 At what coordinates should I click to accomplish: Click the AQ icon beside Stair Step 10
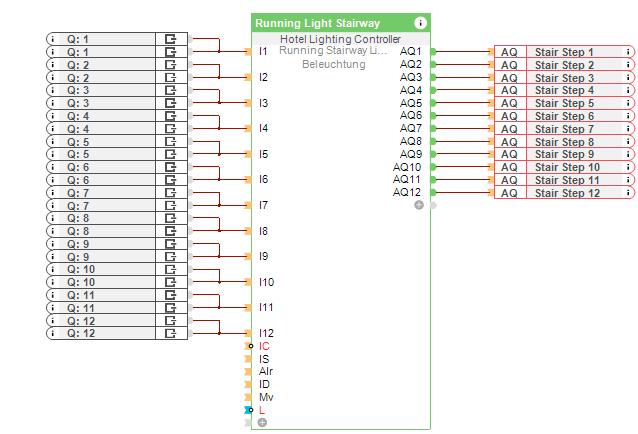point(509,167)
